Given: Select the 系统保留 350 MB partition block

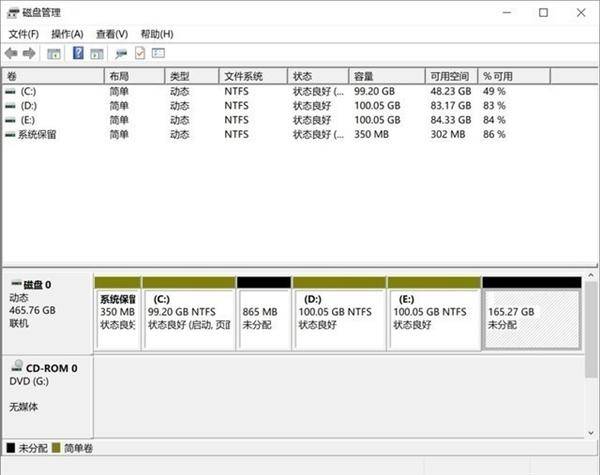Looking at the screenshot, I should click(x=117, y=314).
